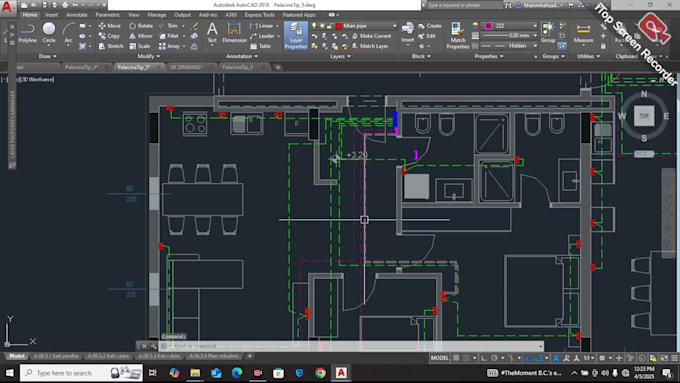Insert a Table from Annotation panel
Screen dimensions: 680x383
261,46
